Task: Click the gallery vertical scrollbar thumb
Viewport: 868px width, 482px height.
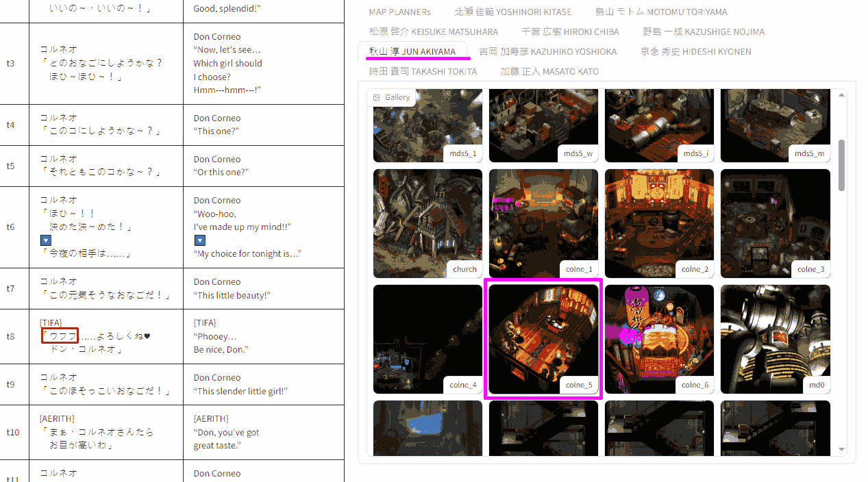Action: click(841, 165)
